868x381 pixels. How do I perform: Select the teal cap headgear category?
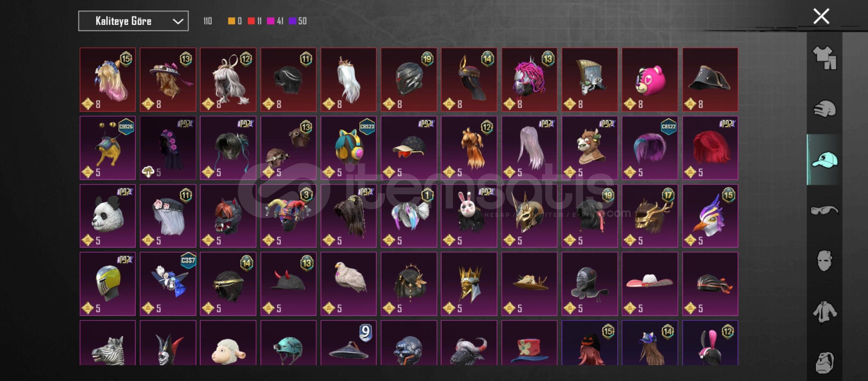pyautogui.click(x=824, y=160)
